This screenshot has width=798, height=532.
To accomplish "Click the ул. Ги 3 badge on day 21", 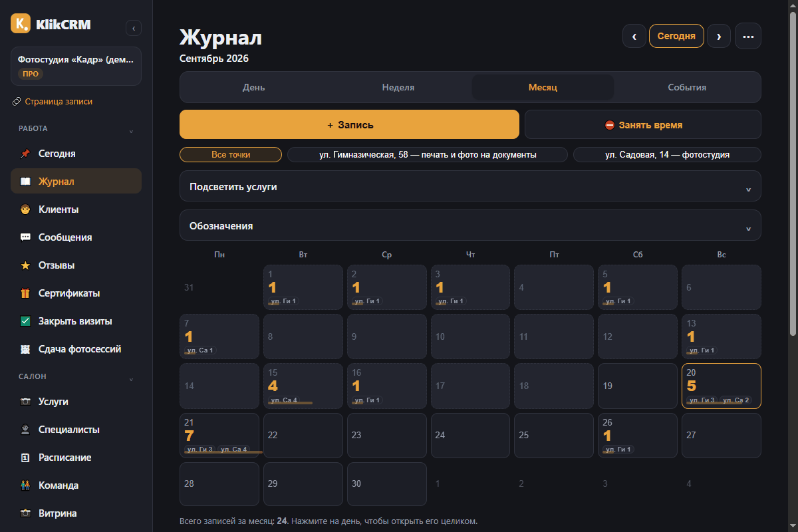I will coord(199,450).
